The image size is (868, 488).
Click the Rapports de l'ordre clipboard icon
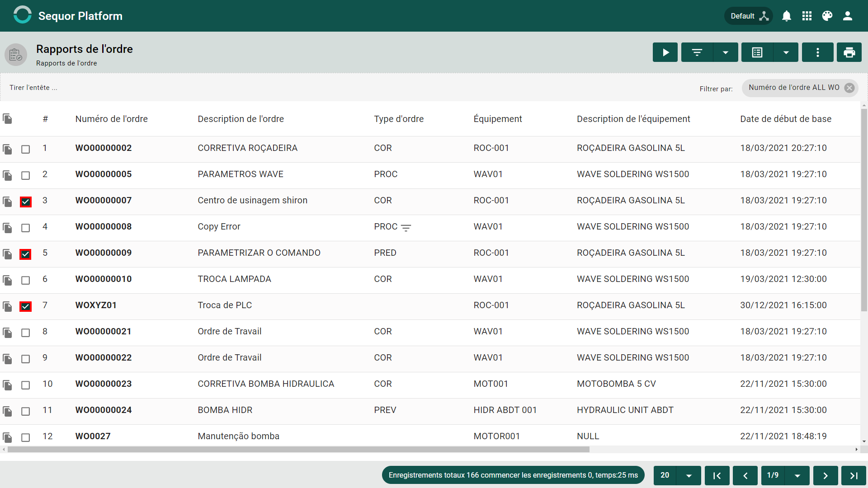[x=16, y=55]
